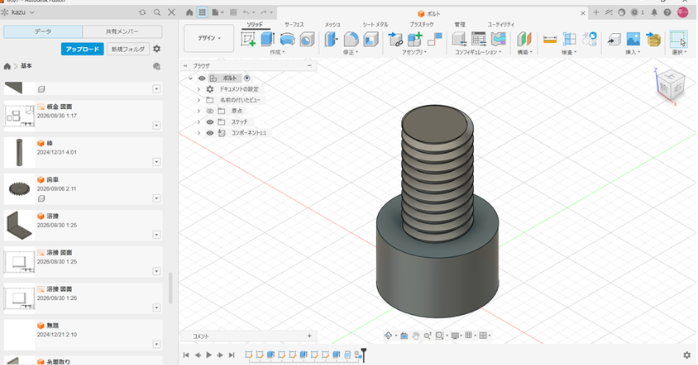Click the home icon in the top toolbar

pyautogui.click(x=190, y=12)
